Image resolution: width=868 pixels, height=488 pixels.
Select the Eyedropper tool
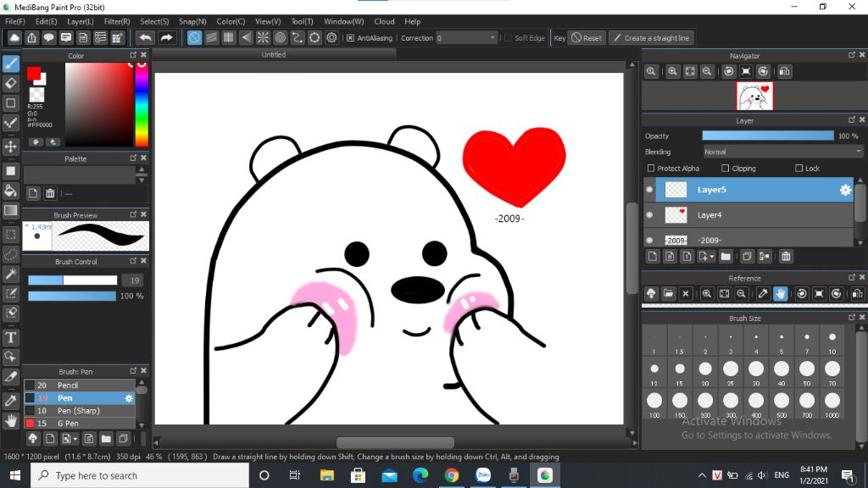coord(11,400)
